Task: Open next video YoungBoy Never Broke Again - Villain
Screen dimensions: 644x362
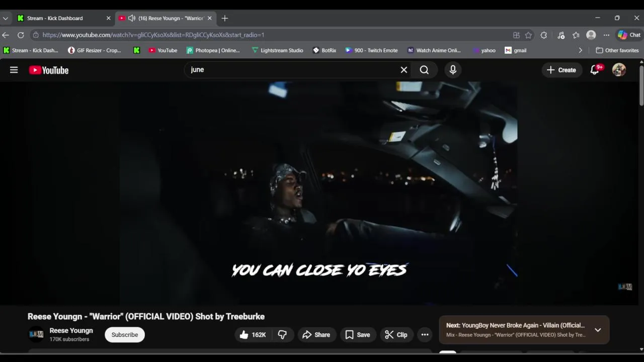Action: 516,325
